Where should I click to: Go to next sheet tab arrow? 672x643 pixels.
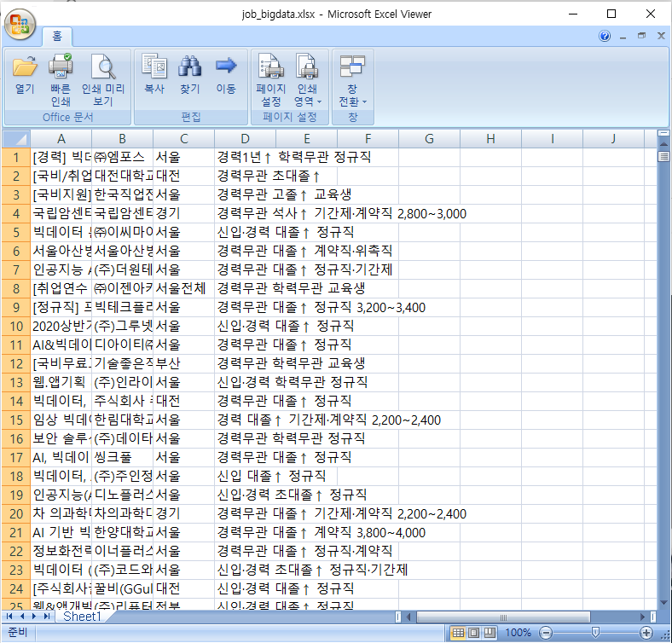click(34, 617)
